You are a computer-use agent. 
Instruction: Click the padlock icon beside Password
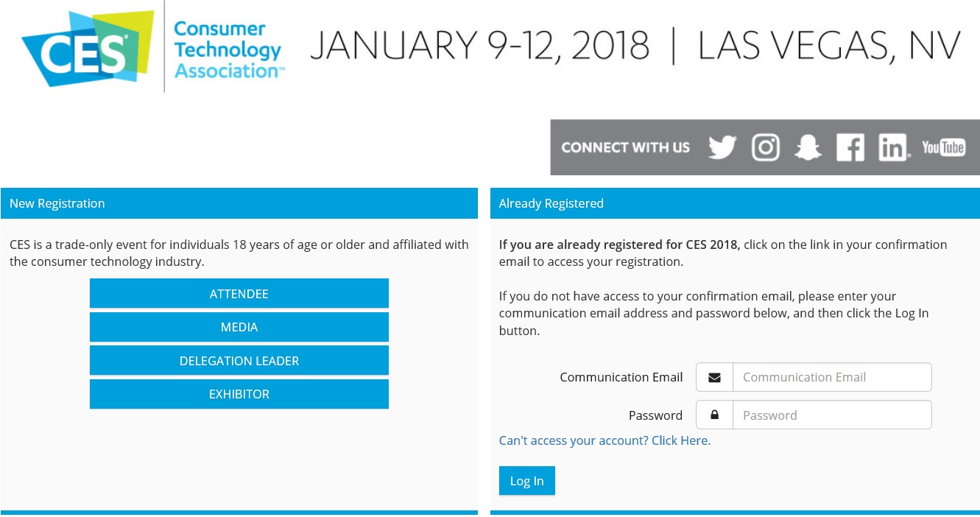point(714,415)
